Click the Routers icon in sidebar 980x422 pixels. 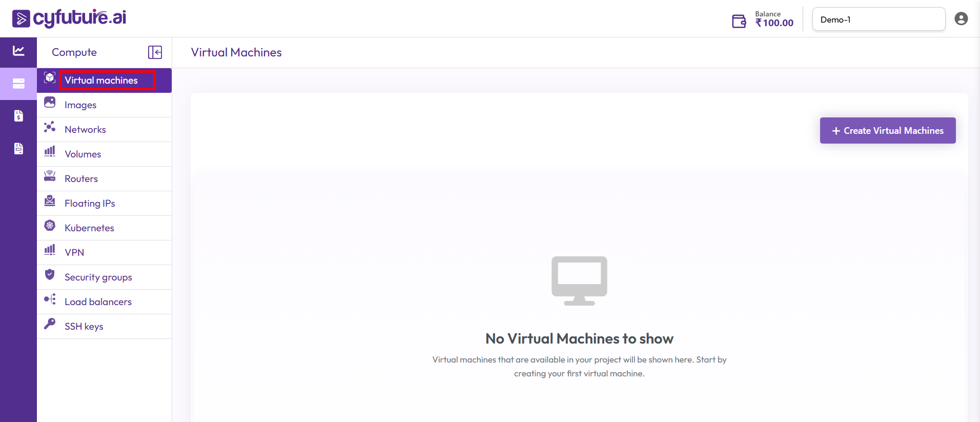coord(50,176)
